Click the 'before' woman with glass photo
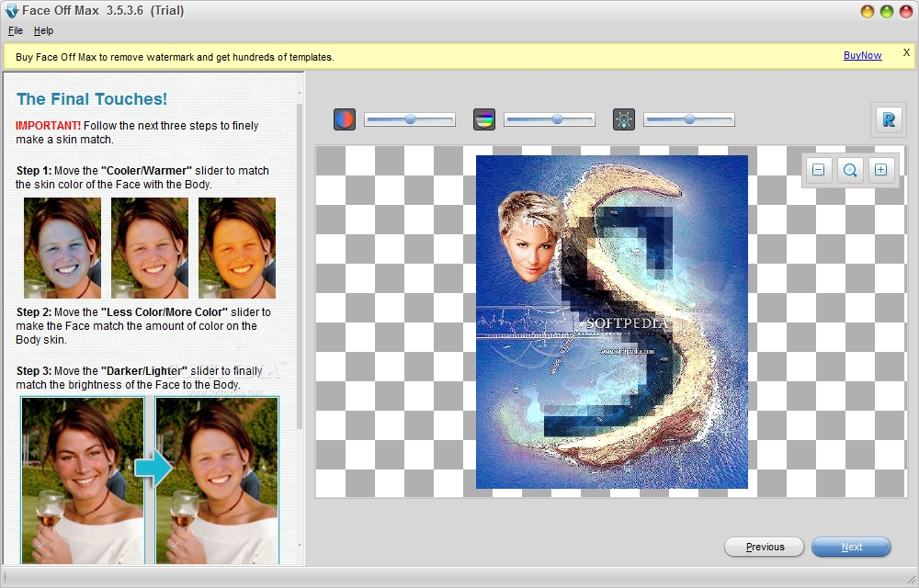The width and height of the screenshot is (919, 588). point(83,481)
